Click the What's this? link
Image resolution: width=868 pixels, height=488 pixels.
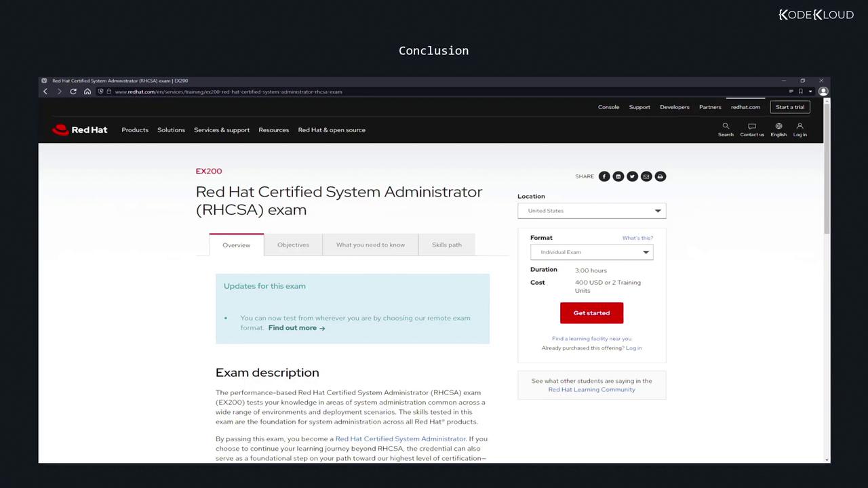(x=637, y=238)
